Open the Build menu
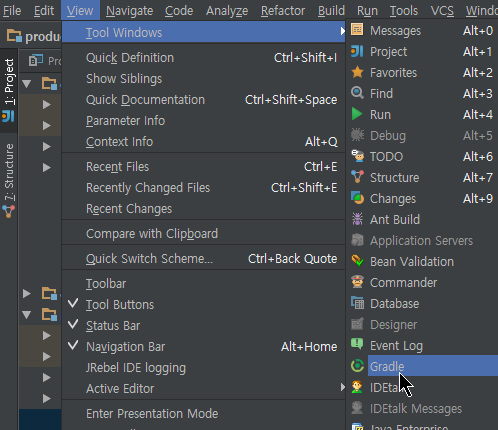The height and width of the screenshot is (430, 498). (x=331, y=11)
